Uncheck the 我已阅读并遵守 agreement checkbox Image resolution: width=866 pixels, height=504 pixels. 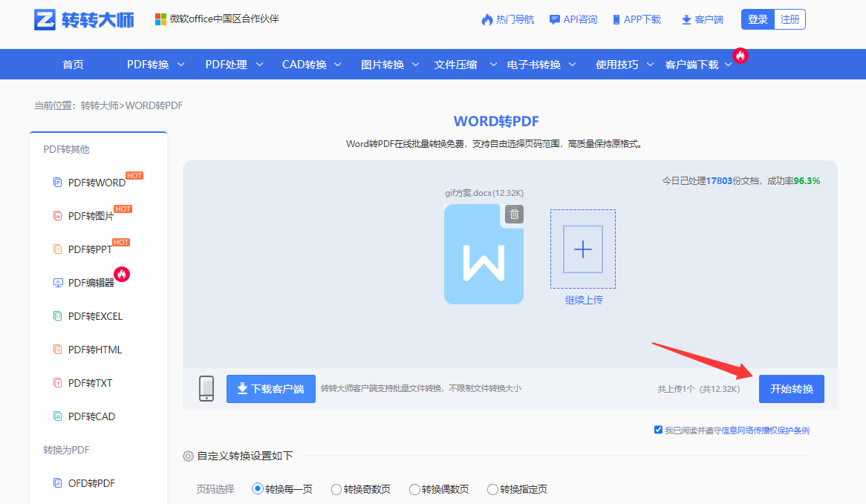658,430
